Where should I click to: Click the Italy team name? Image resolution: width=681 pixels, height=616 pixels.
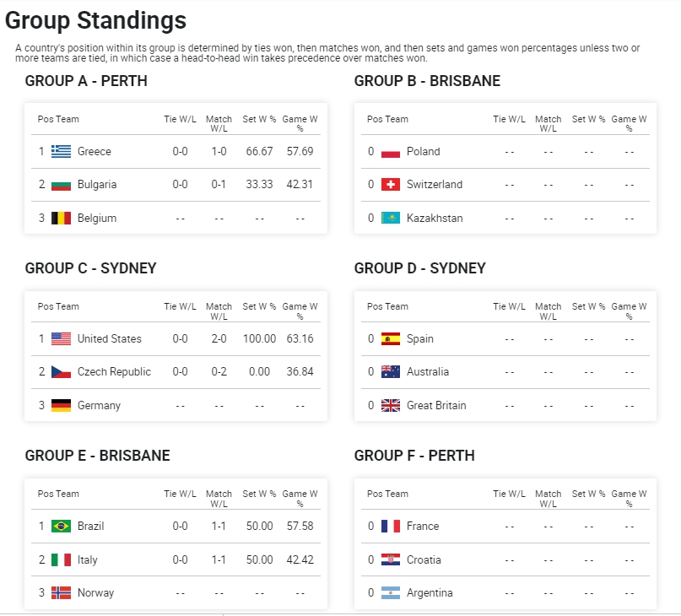[87, 560]
